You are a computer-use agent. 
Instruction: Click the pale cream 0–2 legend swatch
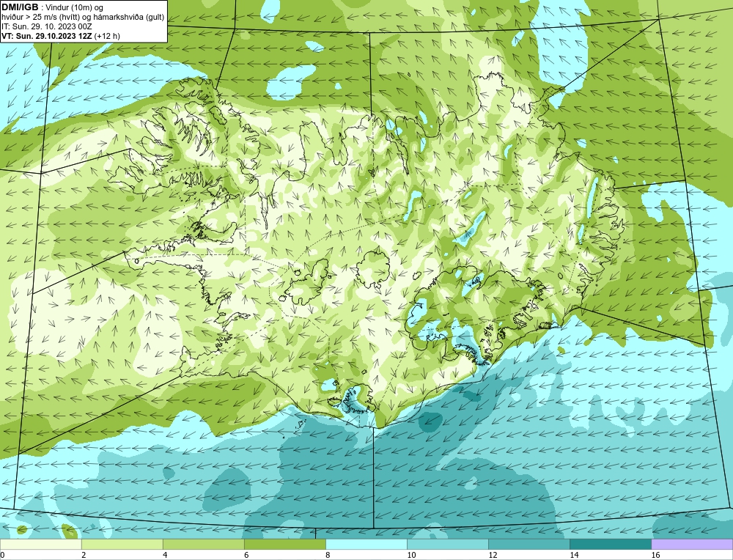40,544
